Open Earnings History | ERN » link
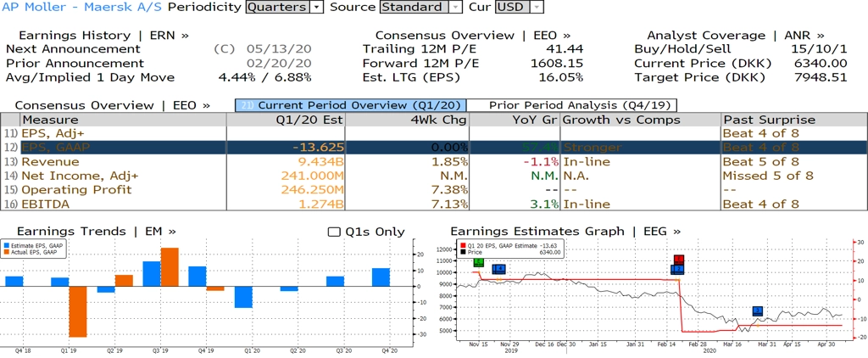868x358 pixels. (x=103, y=36)
